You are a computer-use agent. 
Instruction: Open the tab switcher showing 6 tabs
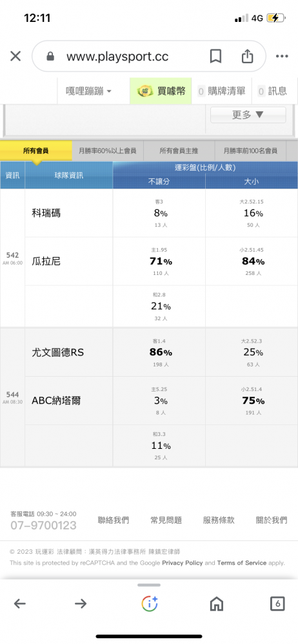point(277,603)
